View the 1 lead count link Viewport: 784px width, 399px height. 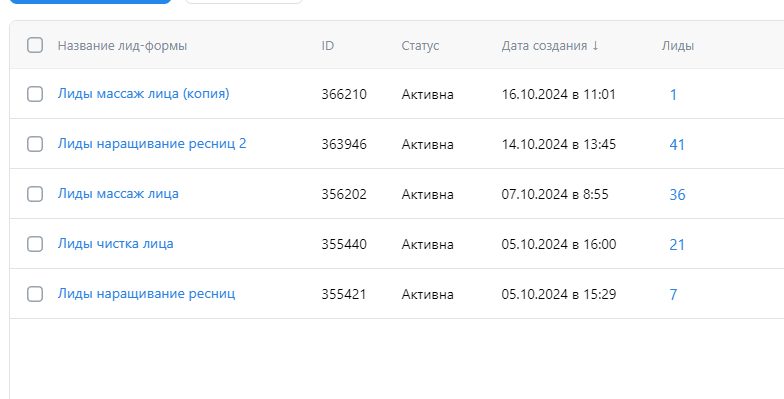pyautogui.click(x=674, y=94)
